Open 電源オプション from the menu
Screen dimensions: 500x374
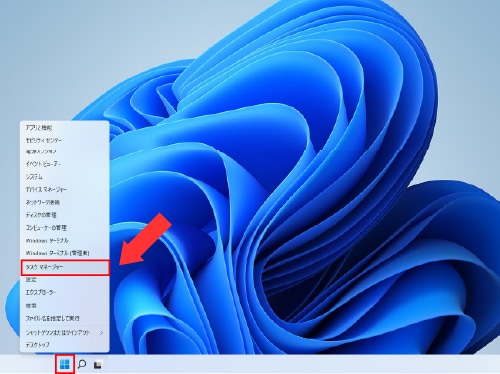click(x=65, y=152)
